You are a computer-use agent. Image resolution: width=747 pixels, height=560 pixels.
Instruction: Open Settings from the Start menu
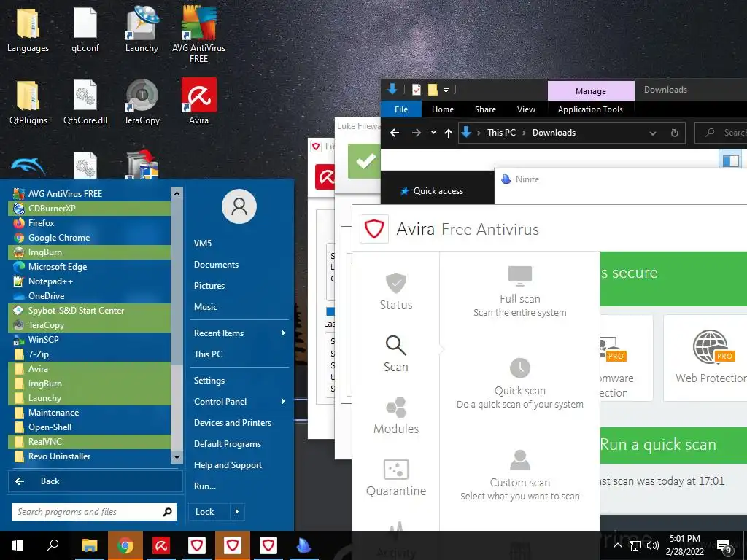[x=209, y=381]
